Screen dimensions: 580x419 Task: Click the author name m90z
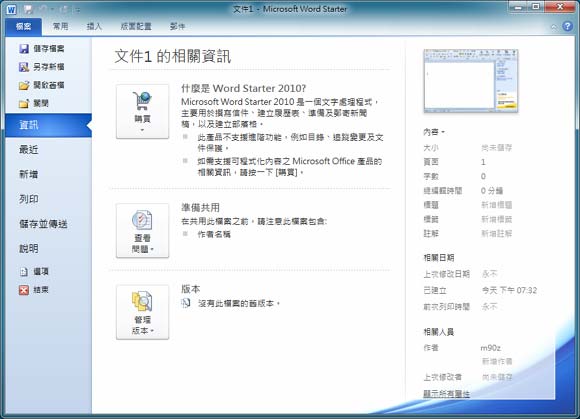[x=490, y=348]
